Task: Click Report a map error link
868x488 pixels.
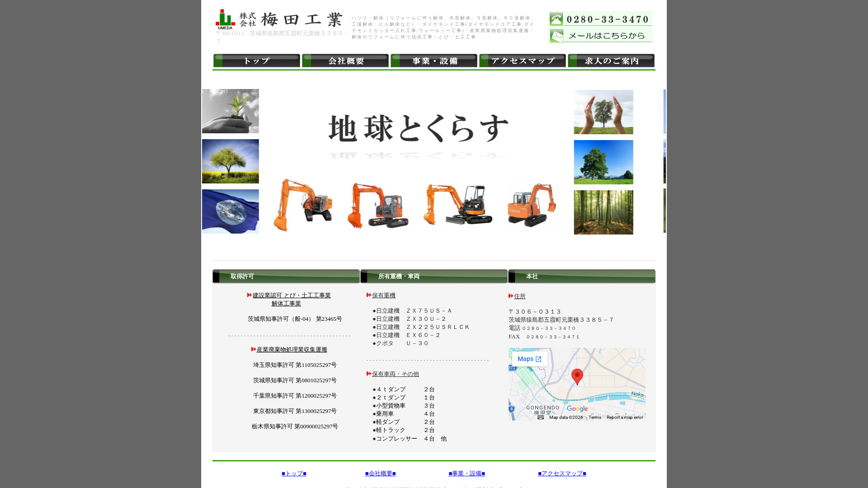Action: (x=625, y=418)
